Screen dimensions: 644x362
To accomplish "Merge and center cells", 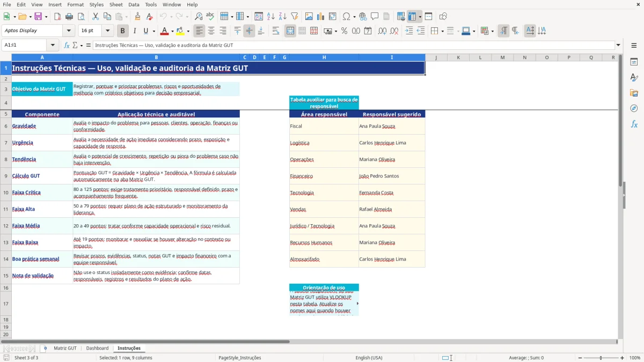I will pyautogui.click(x=290, y=31).
